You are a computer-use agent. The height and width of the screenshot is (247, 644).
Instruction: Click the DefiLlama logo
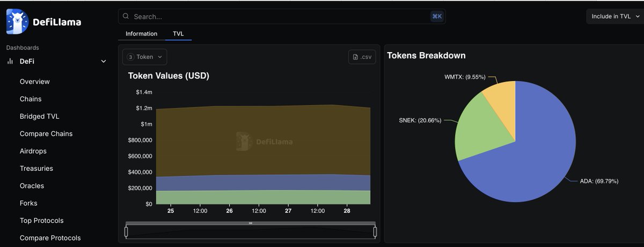click(x=43, y=22)
